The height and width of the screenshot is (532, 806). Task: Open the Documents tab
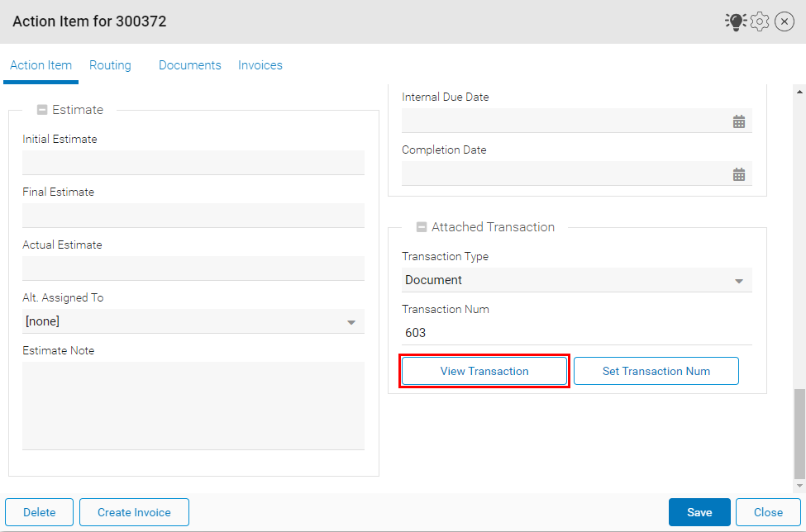tap(189, 65)
